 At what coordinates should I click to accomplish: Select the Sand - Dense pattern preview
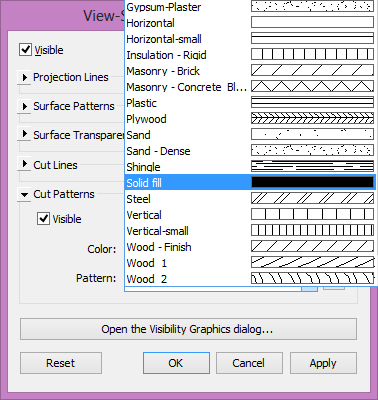pyautogui.click(x=312, y=150)
